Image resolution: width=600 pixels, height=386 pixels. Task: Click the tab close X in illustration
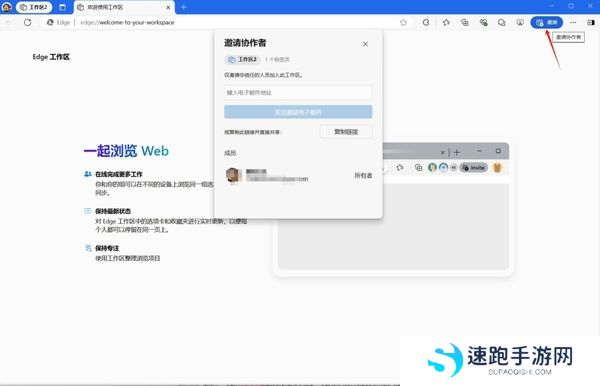click(x=442, y=153)
